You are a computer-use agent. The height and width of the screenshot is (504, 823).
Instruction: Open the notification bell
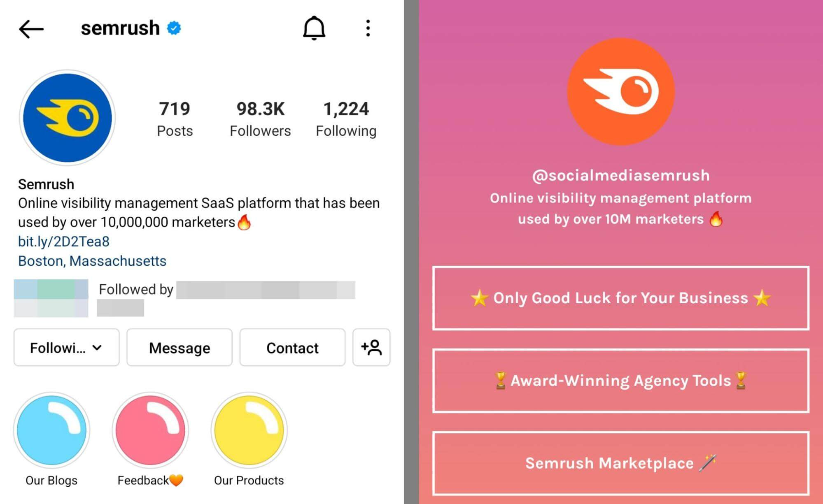pos(314,28)
